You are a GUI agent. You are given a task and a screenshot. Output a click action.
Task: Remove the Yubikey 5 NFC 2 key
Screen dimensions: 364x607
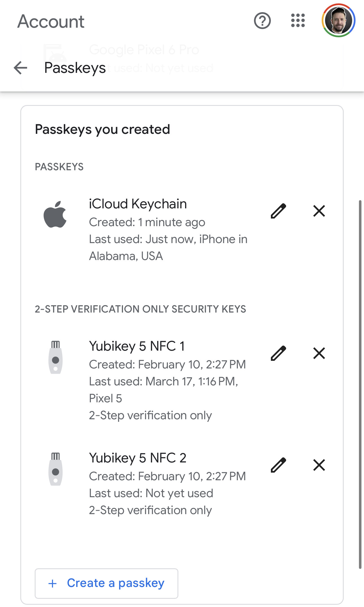319,465
